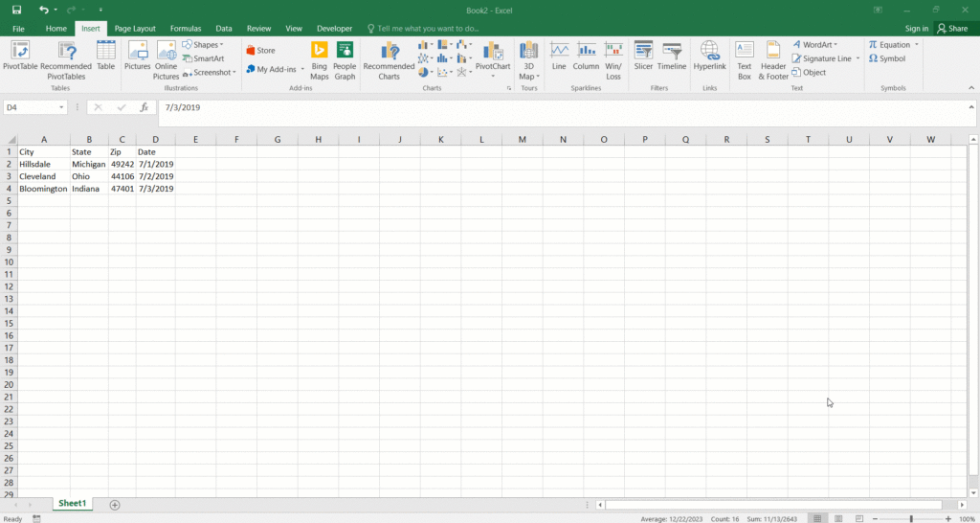
Task: Open the Name Box dropdown arrow
Action: [62, 108]
